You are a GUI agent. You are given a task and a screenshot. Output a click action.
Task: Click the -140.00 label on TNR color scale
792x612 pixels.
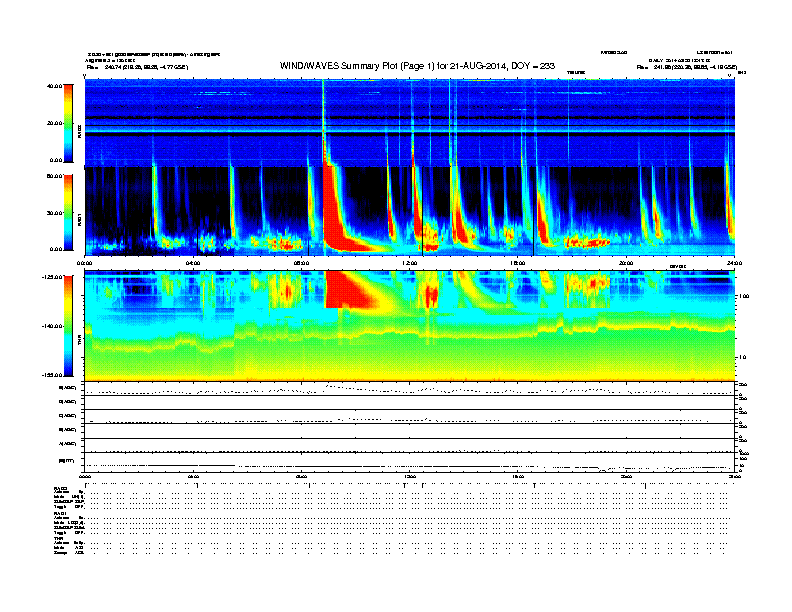[52, 326]
